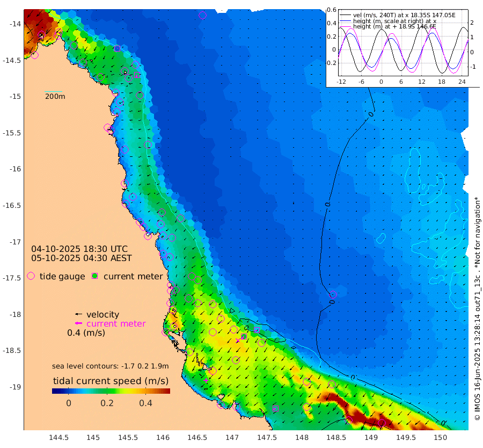The height and width of the screenshot is (448, 483).
Task: Click the 05-10-2025 04:30 AEST timestamp
Action: point(82,258)
